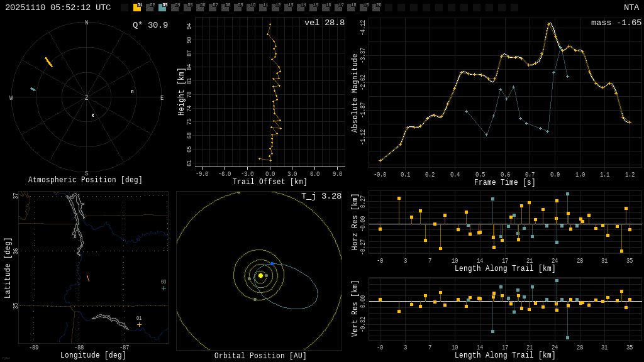Screen dimensions: 644x362
Task: Click the vel 28.8 velocity readout
Action: click(x=324, y=23)
